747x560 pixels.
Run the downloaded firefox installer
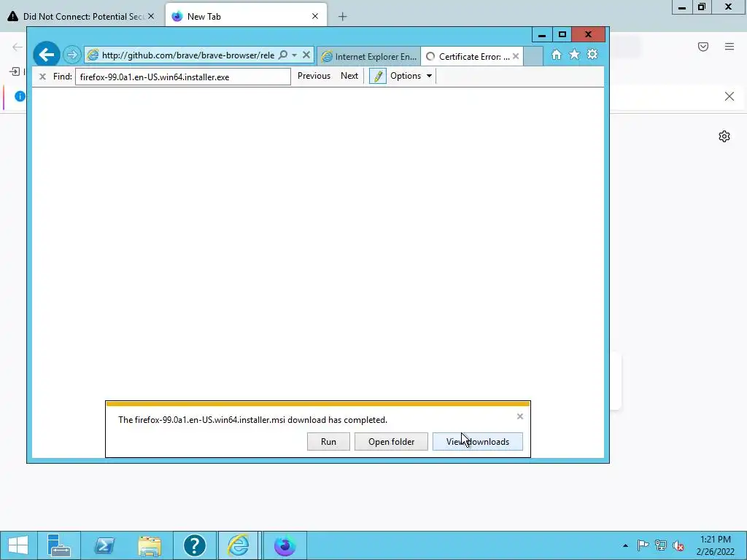tap(328, 441)
